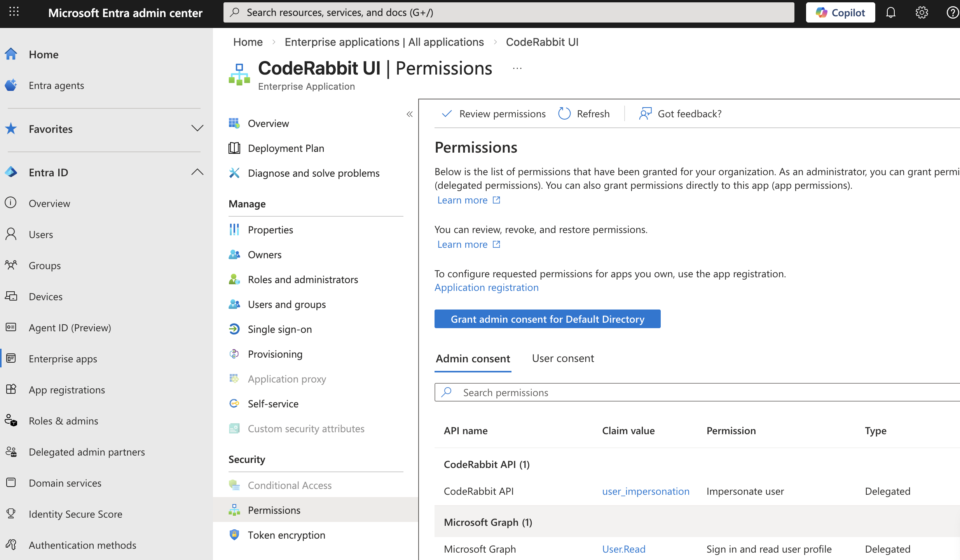Click the Devices icon in sidebar

click(11, 296)
